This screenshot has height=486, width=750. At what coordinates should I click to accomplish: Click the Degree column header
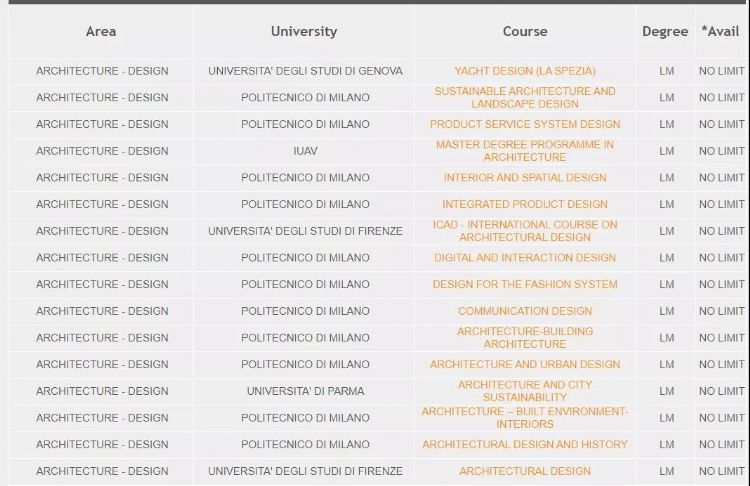tap(665, 31)
